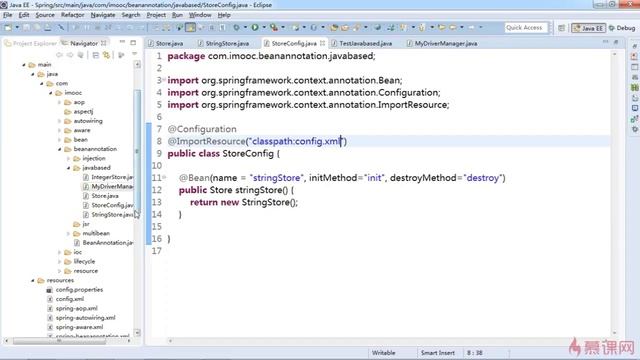The image size is (640, 360).
Task: Select MyDriverManager file in Navigator tree
Action: pos(108,187)
